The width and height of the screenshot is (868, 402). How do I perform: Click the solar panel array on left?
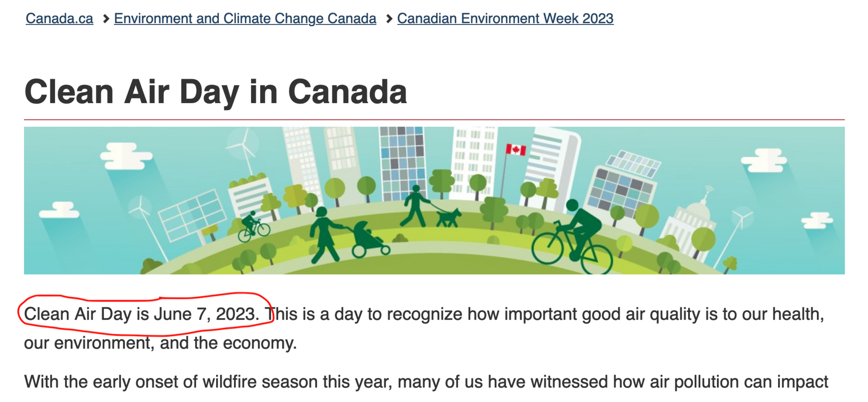point(193,215)
